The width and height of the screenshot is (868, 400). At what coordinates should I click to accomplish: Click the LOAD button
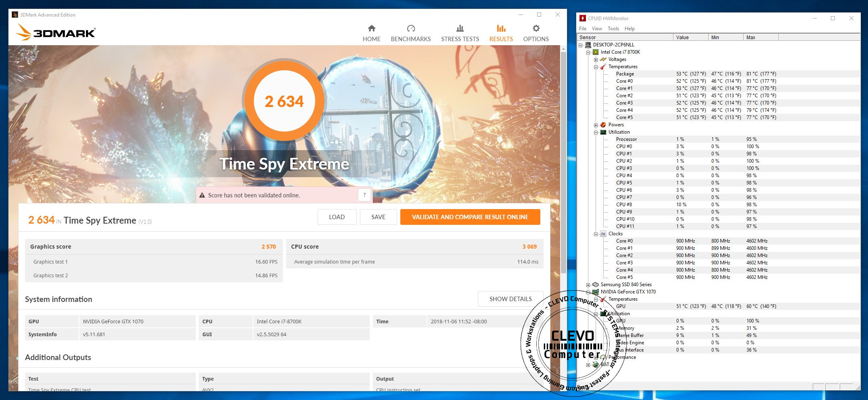(x=337, y=217)
